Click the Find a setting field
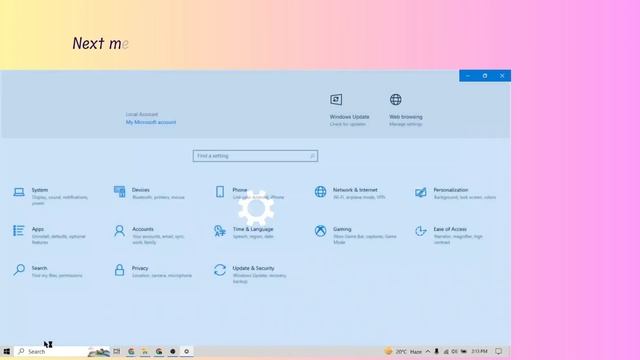The height and width of the screenshot is (360, 640). 256,156
